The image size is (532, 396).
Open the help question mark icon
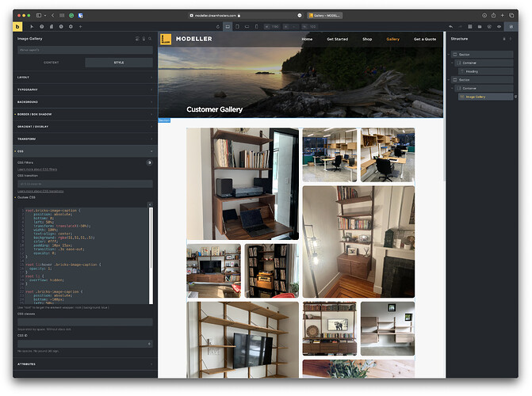(x=42, y=26)
